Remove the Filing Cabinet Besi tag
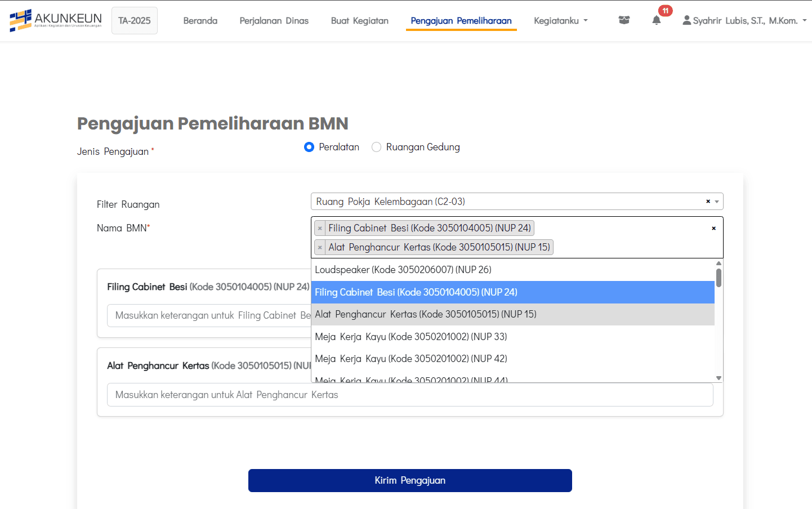 320,228
